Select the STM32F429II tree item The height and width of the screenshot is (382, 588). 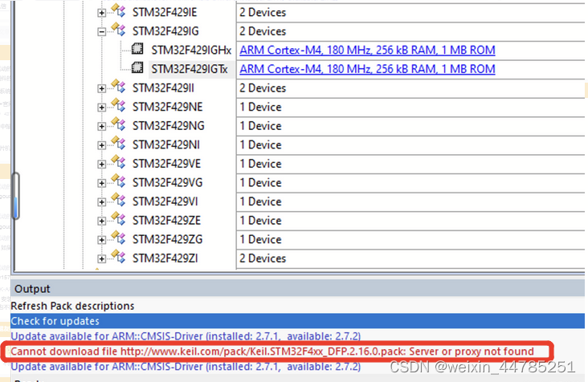(x=163, y=88)
